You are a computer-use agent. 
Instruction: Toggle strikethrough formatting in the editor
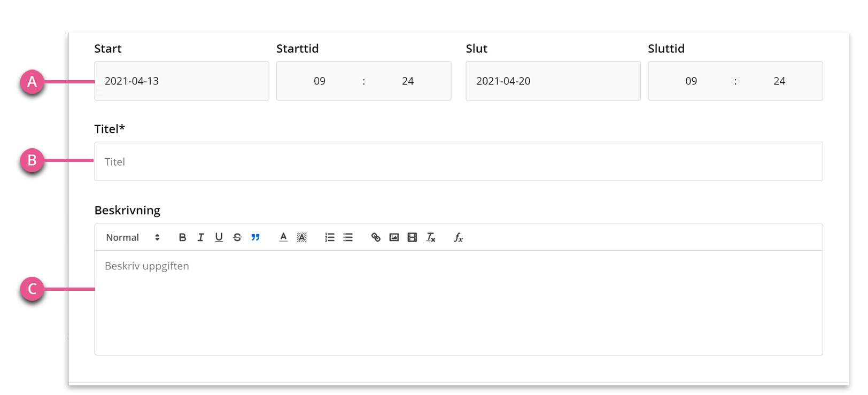pos(237,237)
